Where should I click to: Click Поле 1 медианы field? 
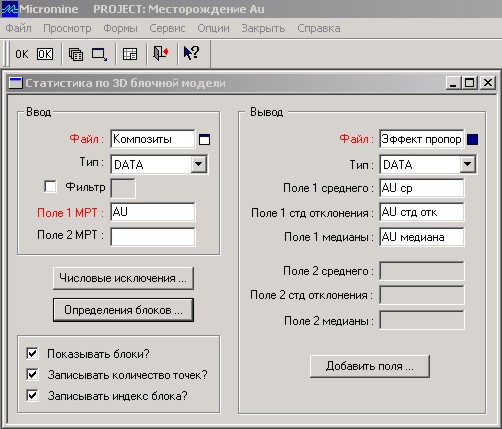coord(421,237)
